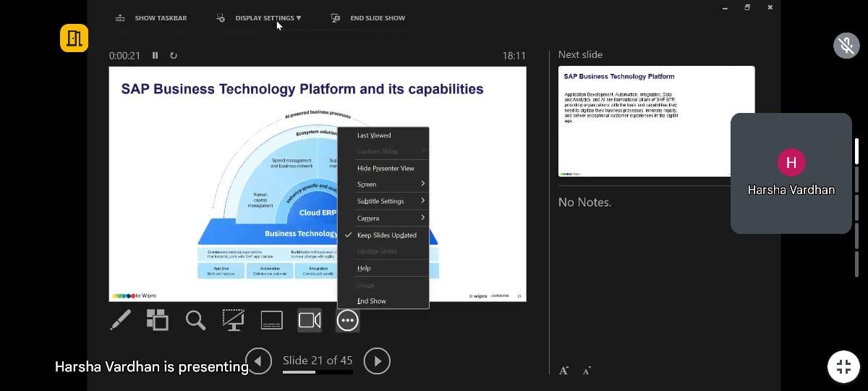Click the 18:11 clock time display
The image size is (868, 391).
tap(514, 56)
